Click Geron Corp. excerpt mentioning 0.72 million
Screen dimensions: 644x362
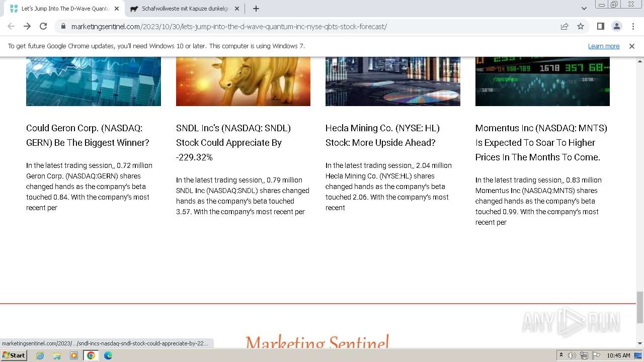[x=89, y=187]
